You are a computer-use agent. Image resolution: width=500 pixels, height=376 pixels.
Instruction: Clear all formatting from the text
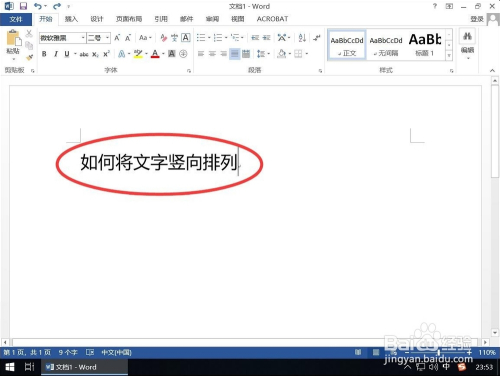coord(163,38)
